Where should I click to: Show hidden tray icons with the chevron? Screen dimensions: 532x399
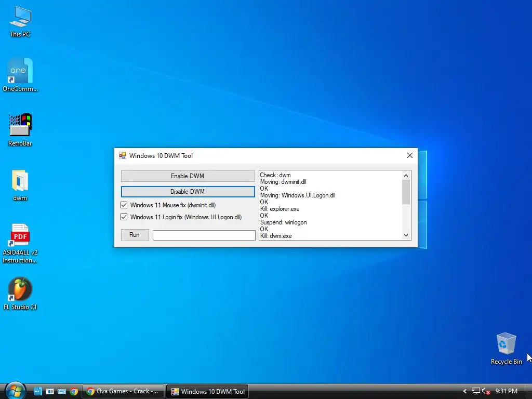[x=465, y=391]
